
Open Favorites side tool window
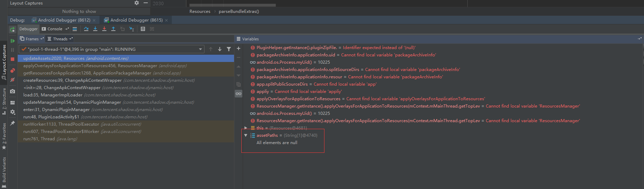4,136
